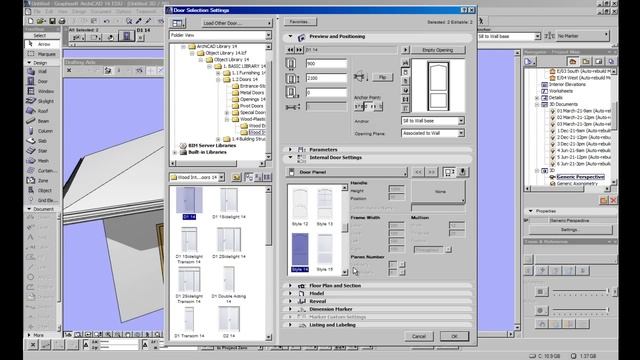Click the door width dimension icon
This screenshot has height=360, width=640.
pyautogui.click(x=291, y=64)
